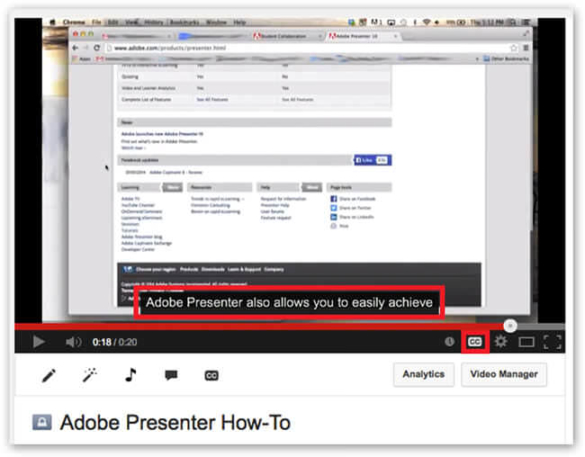Open the pencil Info and Settings editor
The height and width of the screenshot is (457, 585).
pos(49,375)
